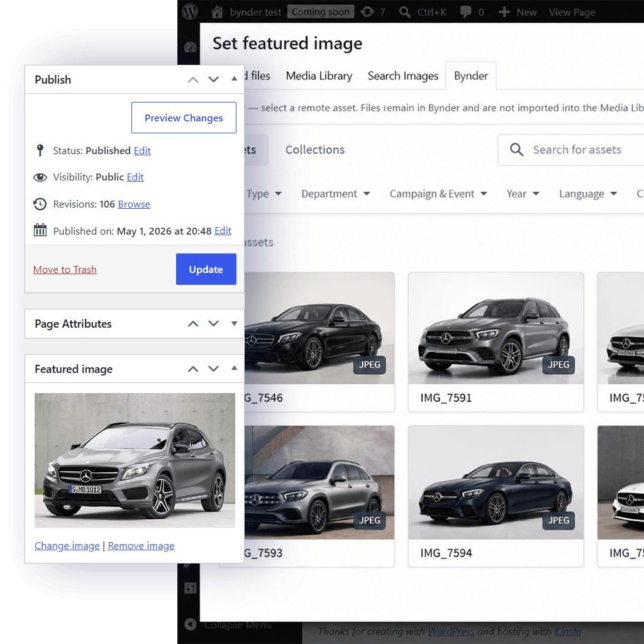
Task: Switch to the Search Images tab
Action: tap(403, 76)
